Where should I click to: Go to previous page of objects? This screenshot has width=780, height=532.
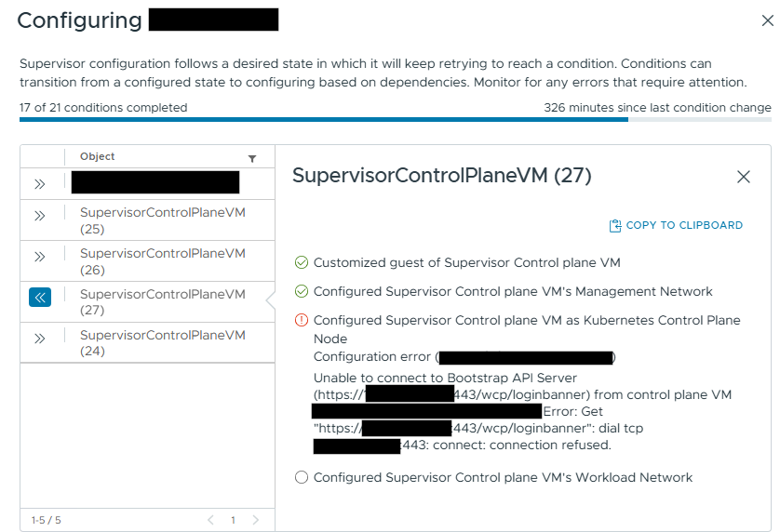[x=210, y=520]
